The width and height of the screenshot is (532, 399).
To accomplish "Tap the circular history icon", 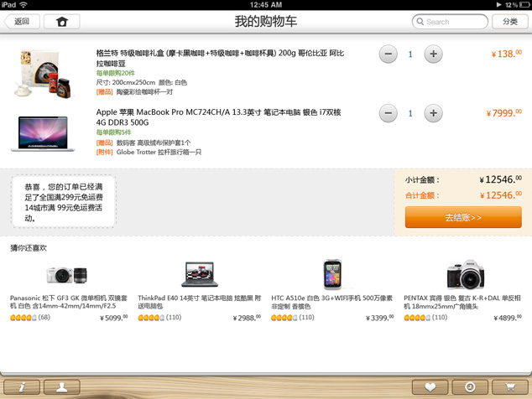I will (x=470, y=386).
